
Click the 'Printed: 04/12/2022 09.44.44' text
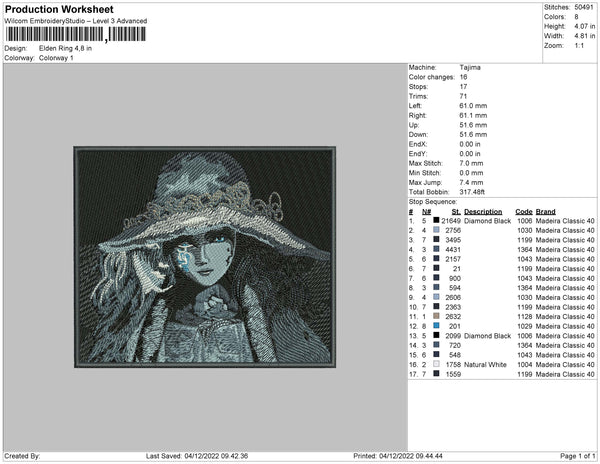[x=398, y=456]
